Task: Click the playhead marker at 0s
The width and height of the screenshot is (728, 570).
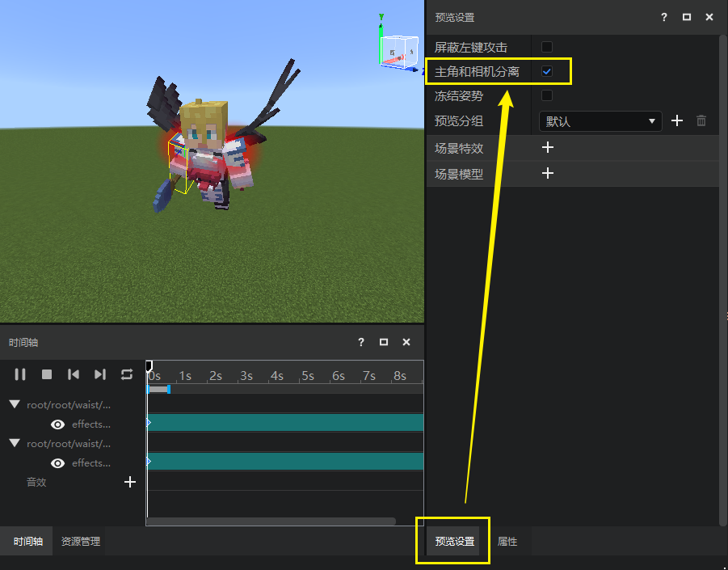Action: pos(149,366)
